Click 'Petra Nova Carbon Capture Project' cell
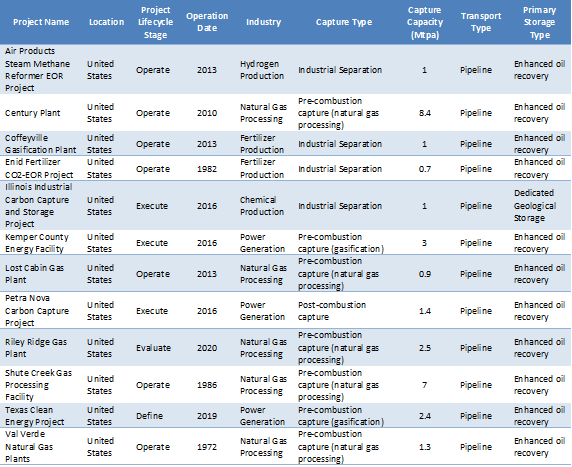The image size is (572, 467). (x=36, y=311)
